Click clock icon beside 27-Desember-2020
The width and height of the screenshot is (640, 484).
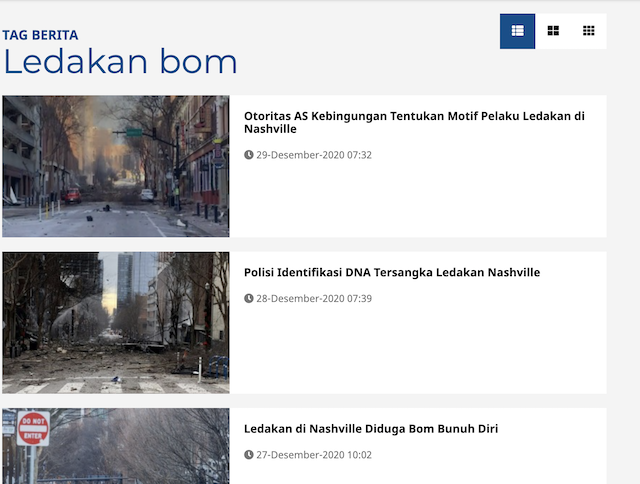(249, 455)
